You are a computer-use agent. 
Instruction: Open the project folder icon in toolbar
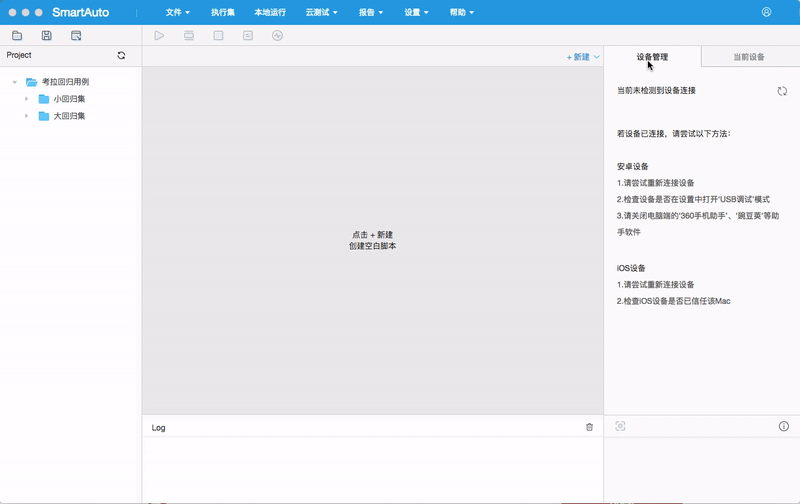click(x=17, y=35)
